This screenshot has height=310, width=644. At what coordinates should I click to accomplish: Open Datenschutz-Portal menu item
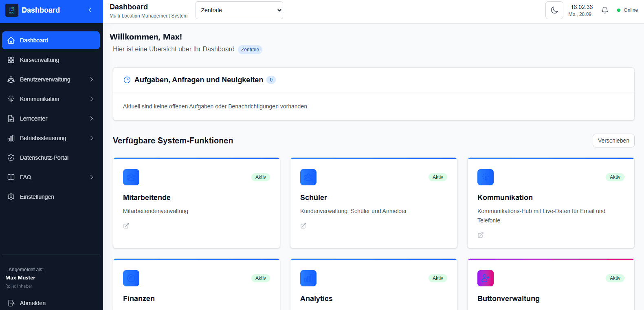51,158
